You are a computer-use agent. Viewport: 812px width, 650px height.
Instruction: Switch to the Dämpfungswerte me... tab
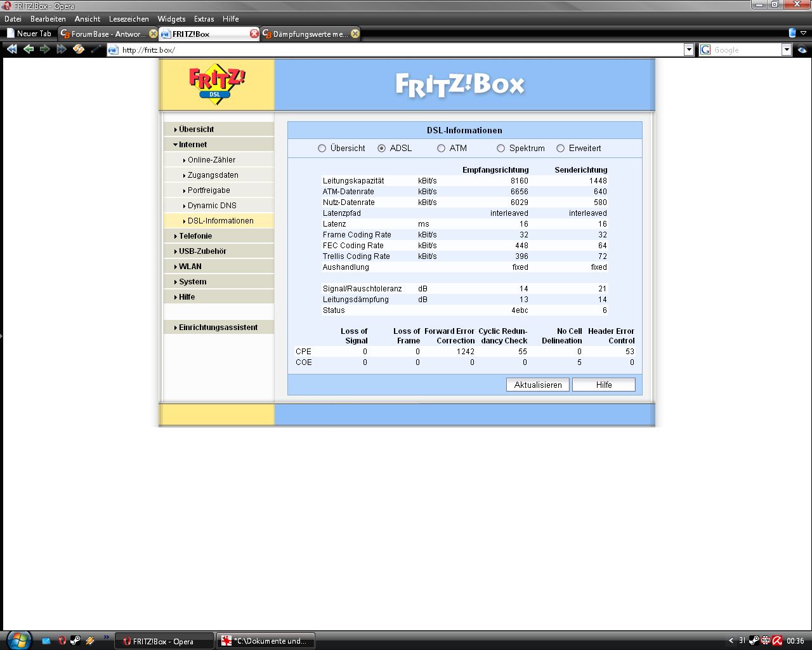[311, 34]
